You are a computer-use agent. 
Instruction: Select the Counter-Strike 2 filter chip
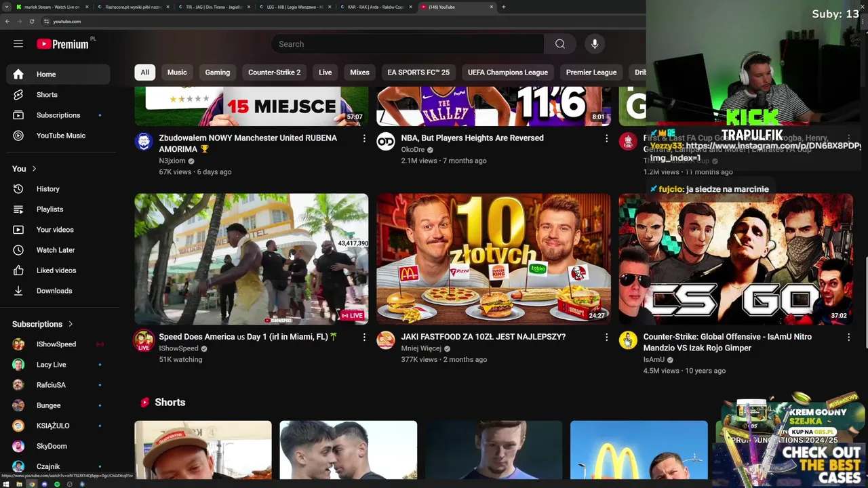coord(274,73)
